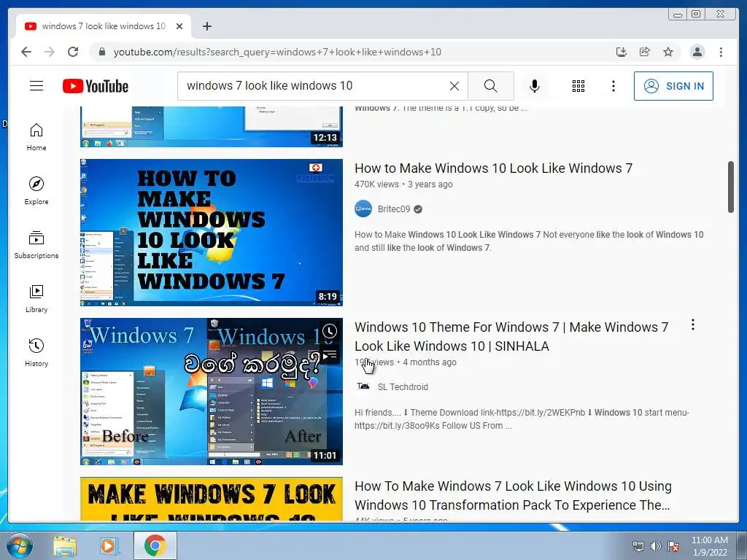Click '470K views • 3 years ago' text
747x560 pixels.
(403, 184)
